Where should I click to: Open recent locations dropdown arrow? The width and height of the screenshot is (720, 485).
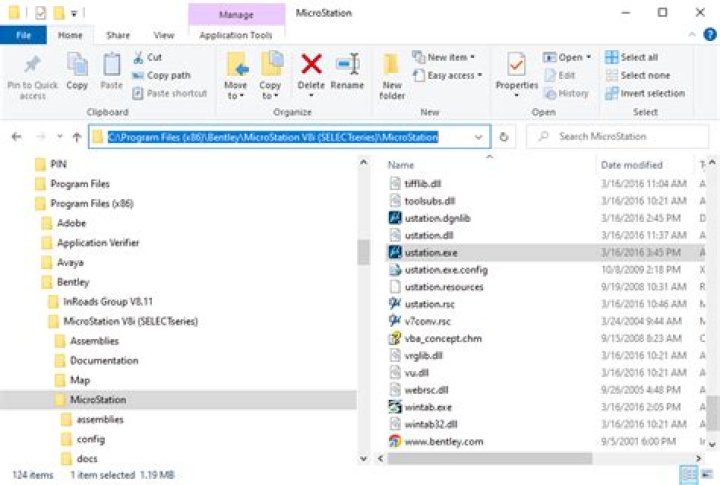click(60, 136)
